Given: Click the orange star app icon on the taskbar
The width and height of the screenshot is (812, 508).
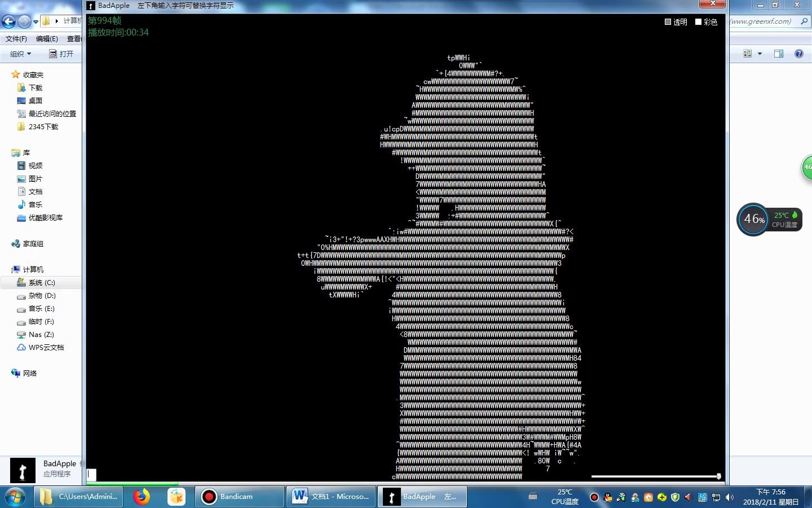Looking at the screenshot, I should click(x=176, y=497).
